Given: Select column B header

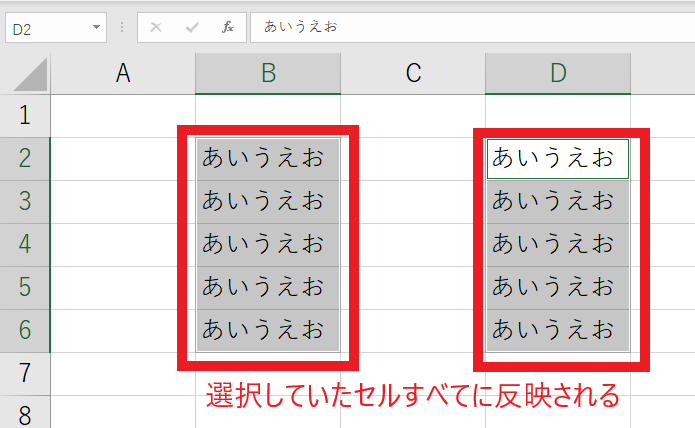Looking at the screenshot, I should pyautogui.click(x=268, y=74).
